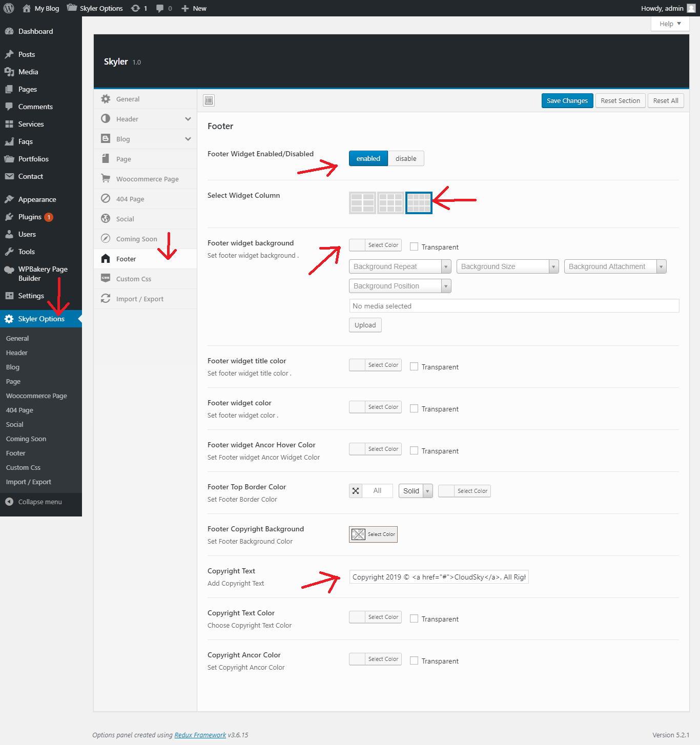Image resolution: width=700 pixels, height=745 pixels.
Task: Click the Users person icon
Action: click(x=9, y=234)
